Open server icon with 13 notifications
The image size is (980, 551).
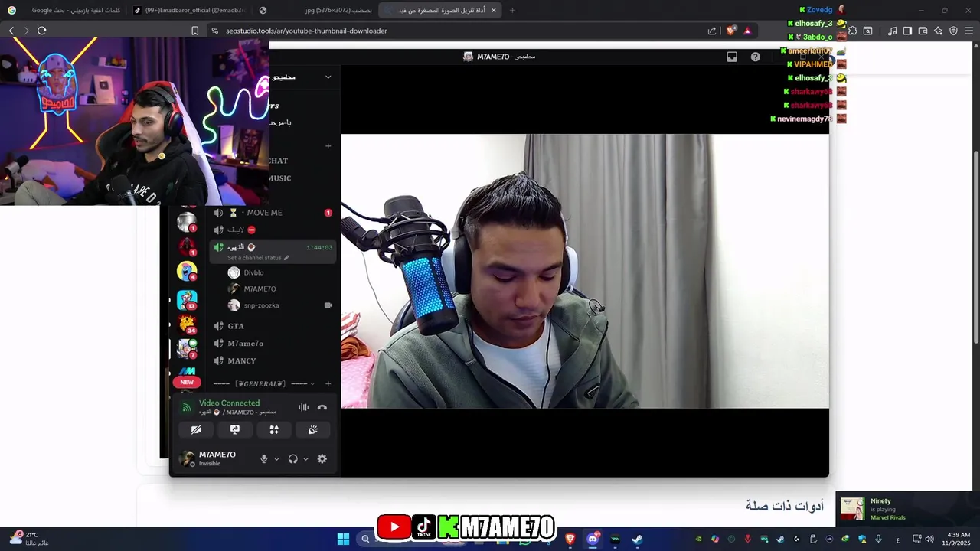tap(187, 299)
